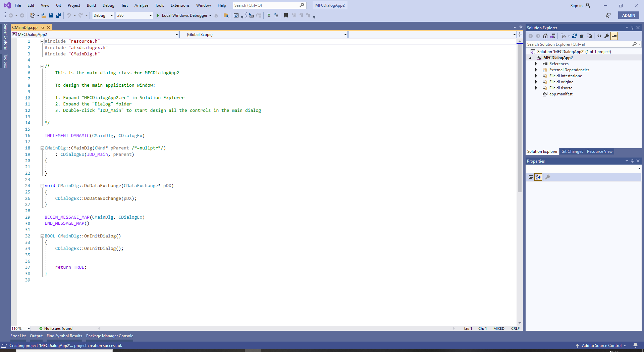Toggle pin on CMainDlg.cpp tab

pos(43,28)
